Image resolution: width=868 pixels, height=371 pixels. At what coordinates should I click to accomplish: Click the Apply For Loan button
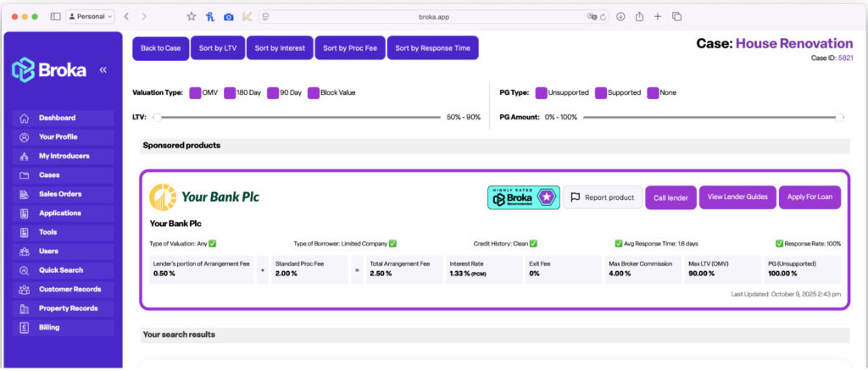coord(809,197)
